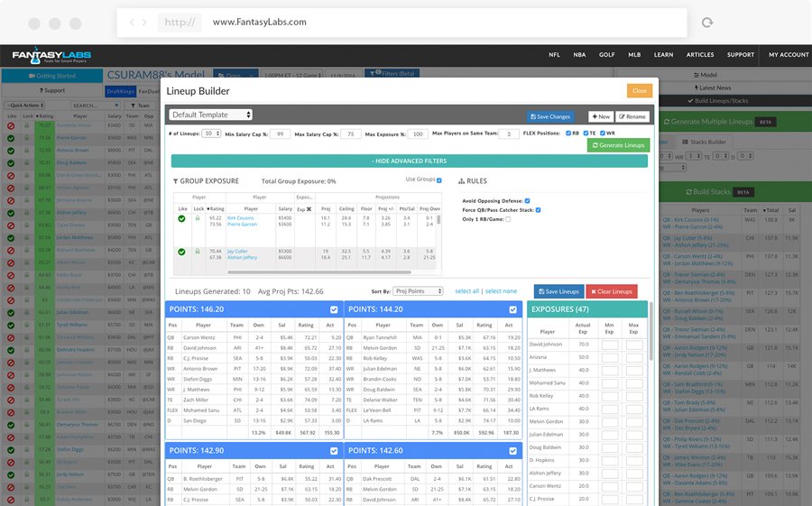Toggle Avoid Opposing Defense checkbox

[527, 201]
